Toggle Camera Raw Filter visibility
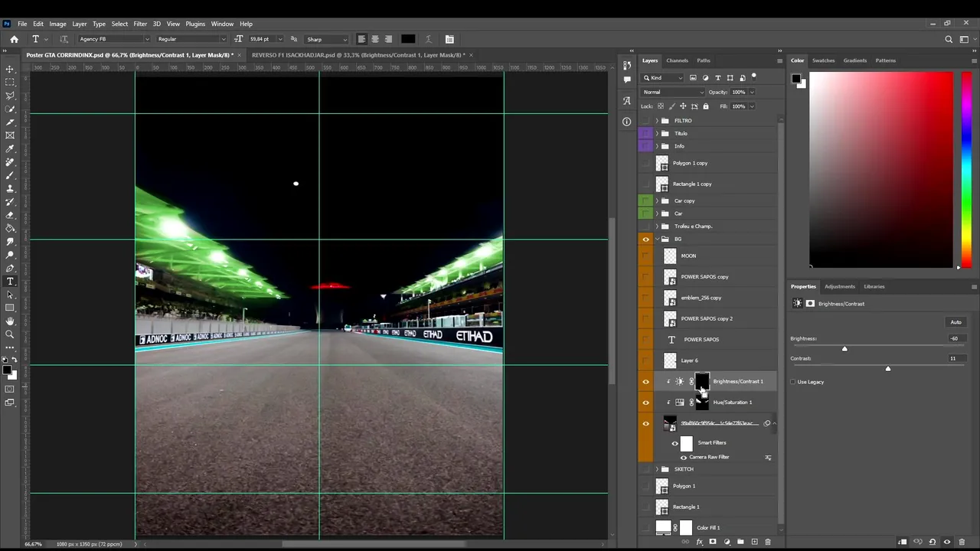Screen dimensions: 980x551 [x=684, y=457]
